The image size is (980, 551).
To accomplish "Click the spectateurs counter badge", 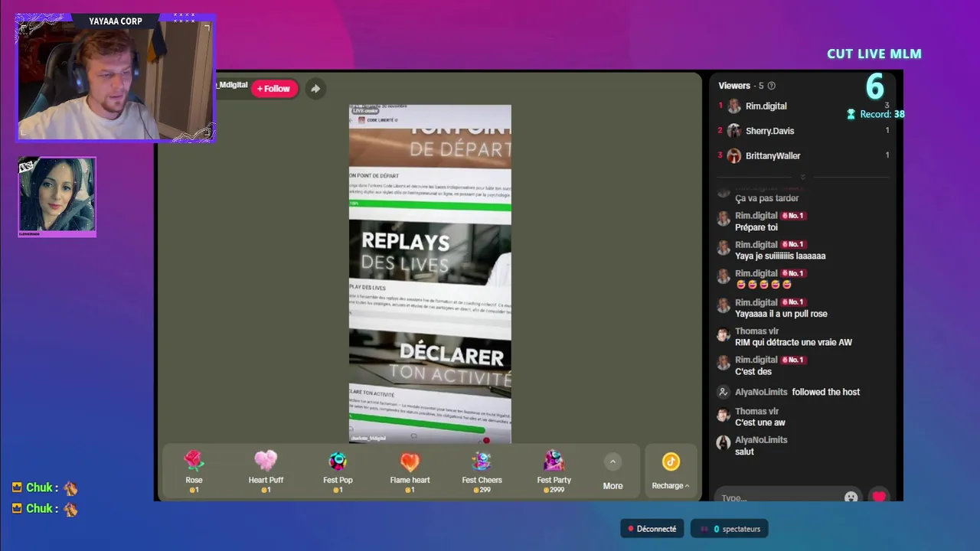I will click(x=730, y=529).
